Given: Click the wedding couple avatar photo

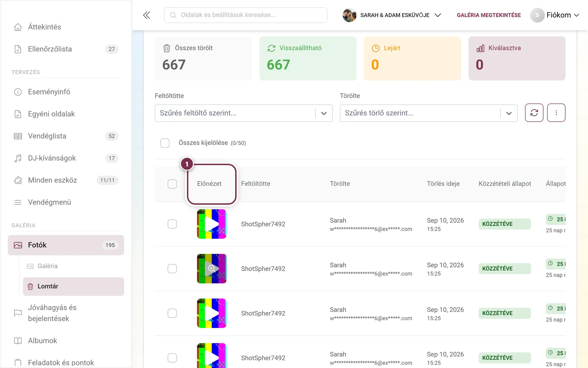Looking at the screenshot, I should click(x=350, y=15).
